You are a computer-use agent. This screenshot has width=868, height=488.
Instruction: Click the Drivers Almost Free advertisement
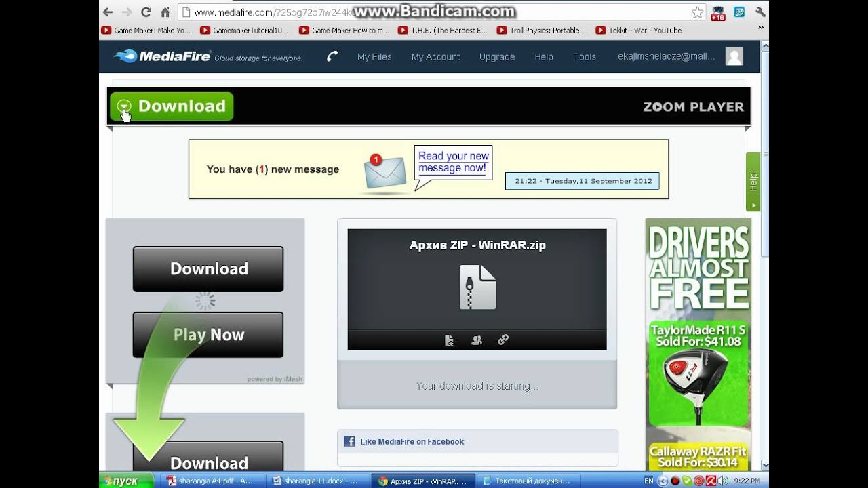tap(698, 267)
